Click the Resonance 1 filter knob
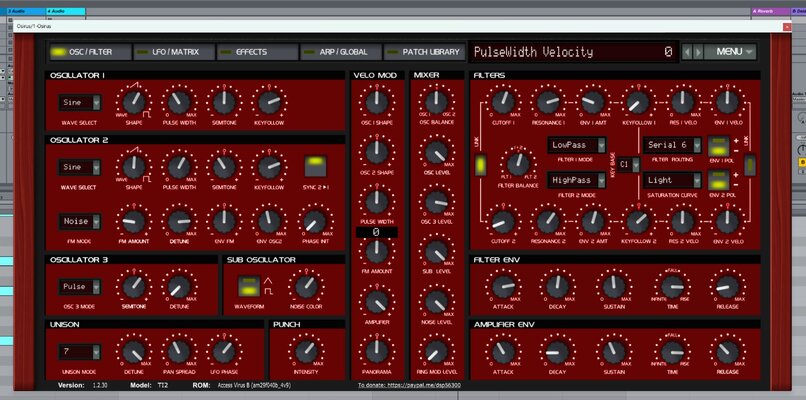 tap(548, 102)
